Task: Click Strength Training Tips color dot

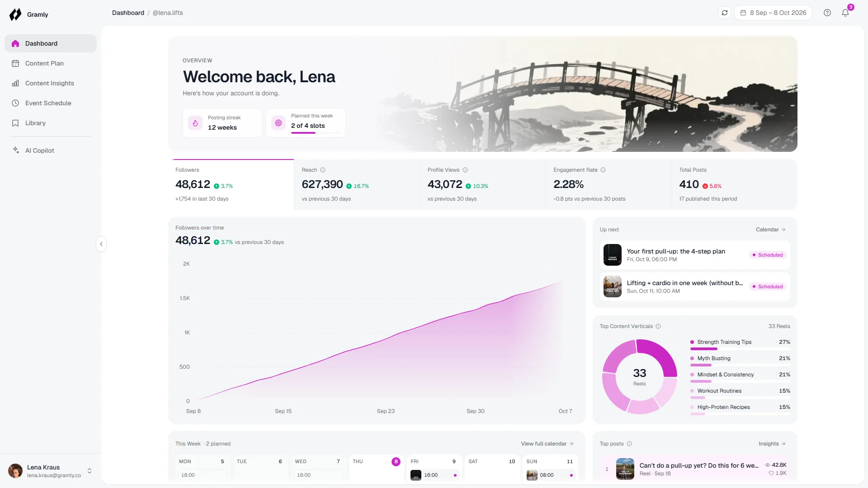Action: 692,342
